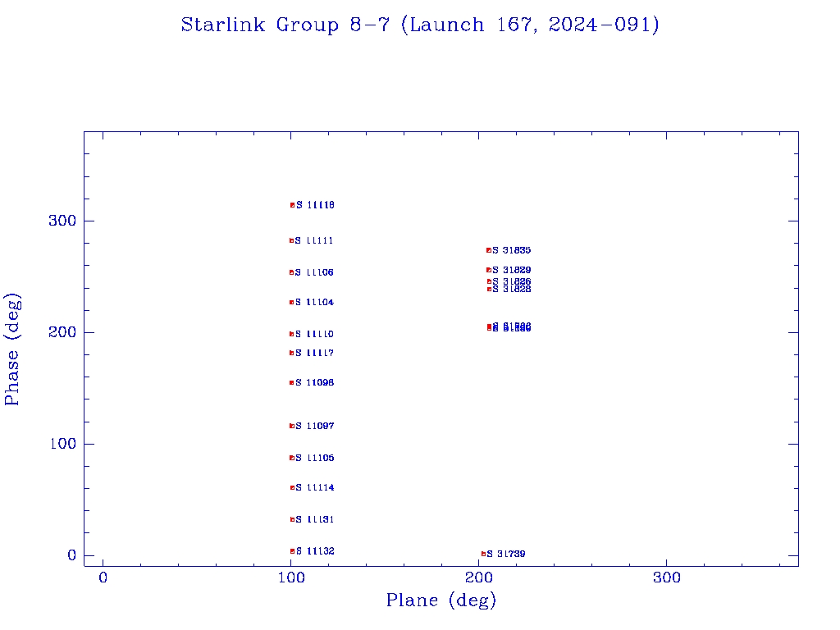Select the label S 31826
This screenshot has height=630, width=840.
click(512, 281)
